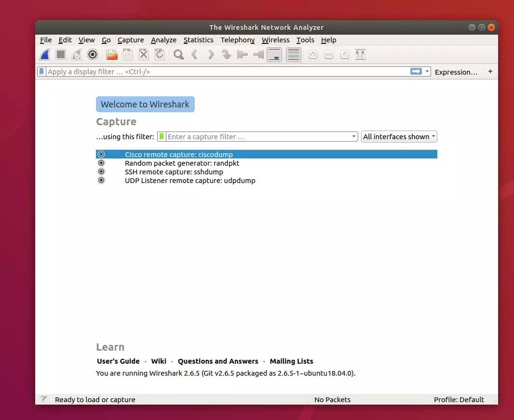Click expert info icon in status bar

(43, 399)
